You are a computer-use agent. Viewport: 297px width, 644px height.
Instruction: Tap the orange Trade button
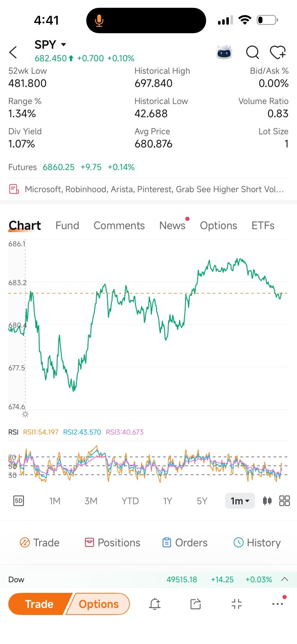click(39, 604)
